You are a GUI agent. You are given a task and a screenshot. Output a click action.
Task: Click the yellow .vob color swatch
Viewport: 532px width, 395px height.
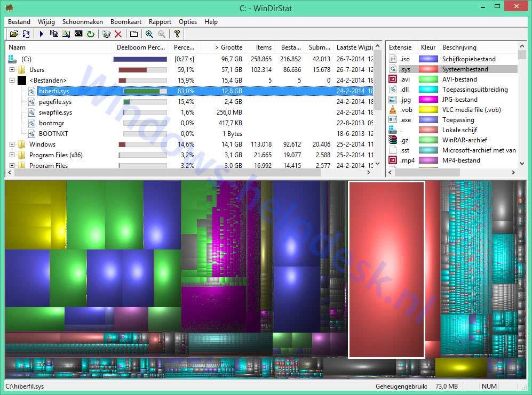click(x=428, y=109)
